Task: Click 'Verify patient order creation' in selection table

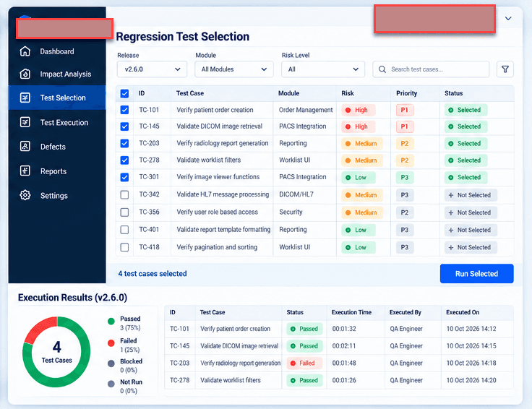Action: 215,110
